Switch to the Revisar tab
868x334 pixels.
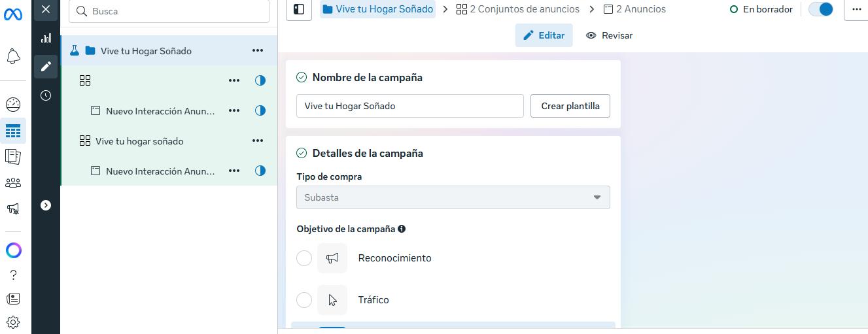(610, 35)
